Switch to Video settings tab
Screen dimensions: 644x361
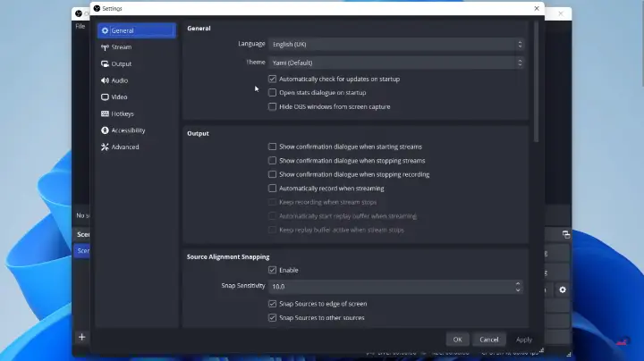[x=137, y=97]
